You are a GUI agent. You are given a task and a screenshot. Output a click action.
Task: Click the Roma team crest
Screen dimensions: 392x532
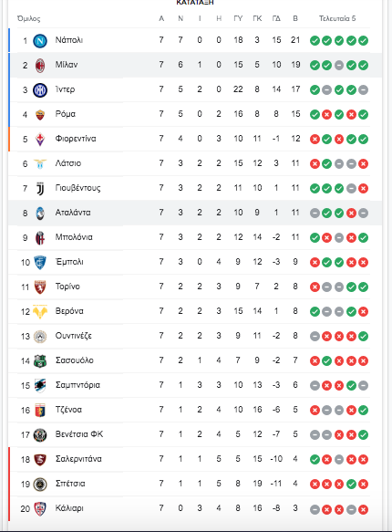[x=40, y=115]
